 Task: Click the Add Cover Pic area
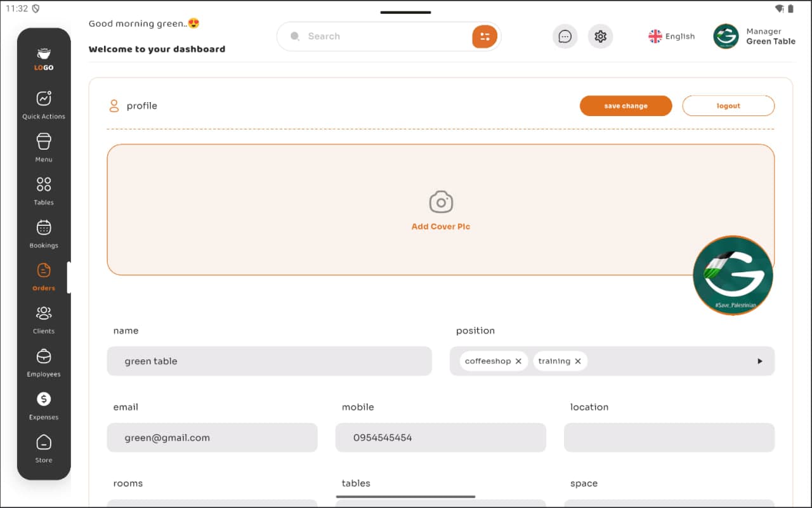[440, 210]
